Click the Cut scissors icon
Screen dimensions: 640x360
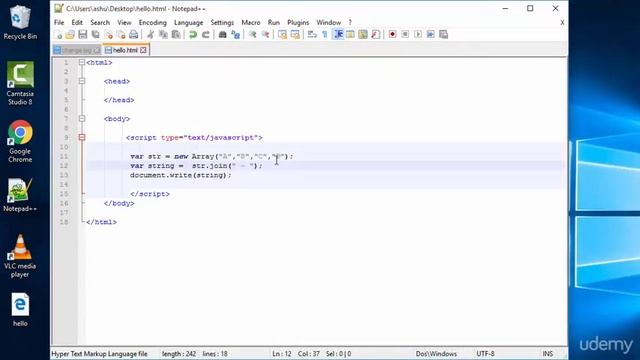point(151,35)
